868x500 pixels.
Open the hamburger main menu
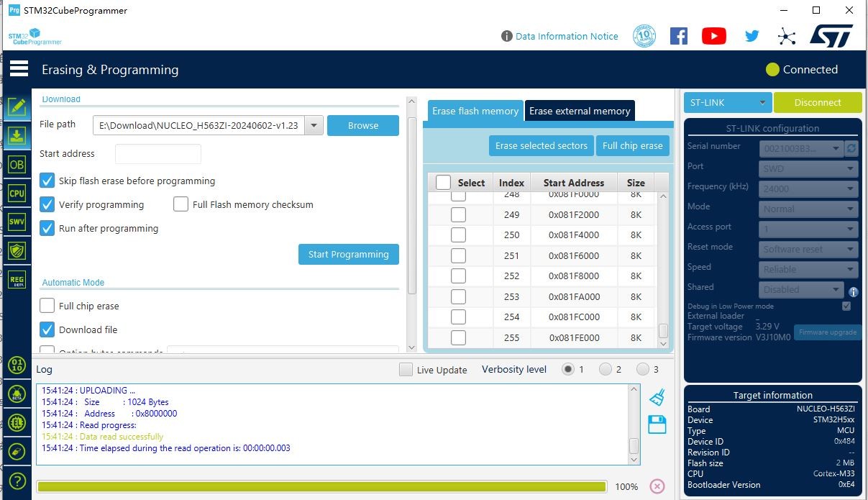(x=19, y=69)
